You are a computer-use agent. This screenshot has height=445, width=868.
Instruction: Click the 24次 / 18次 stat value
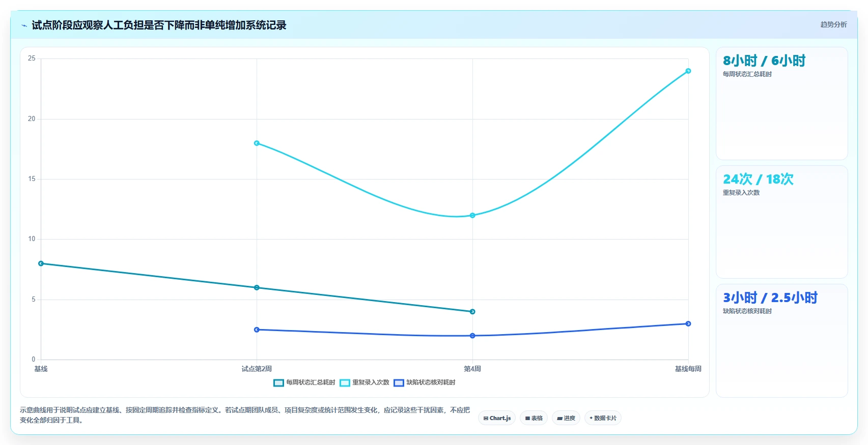[758, 180]
